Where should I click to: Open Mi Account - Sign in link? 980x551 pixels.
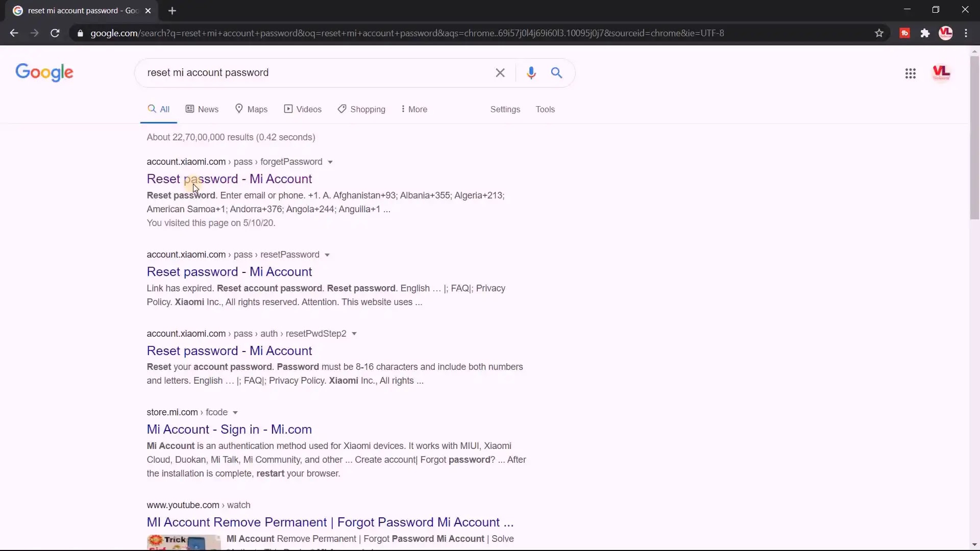click(229, 430)
